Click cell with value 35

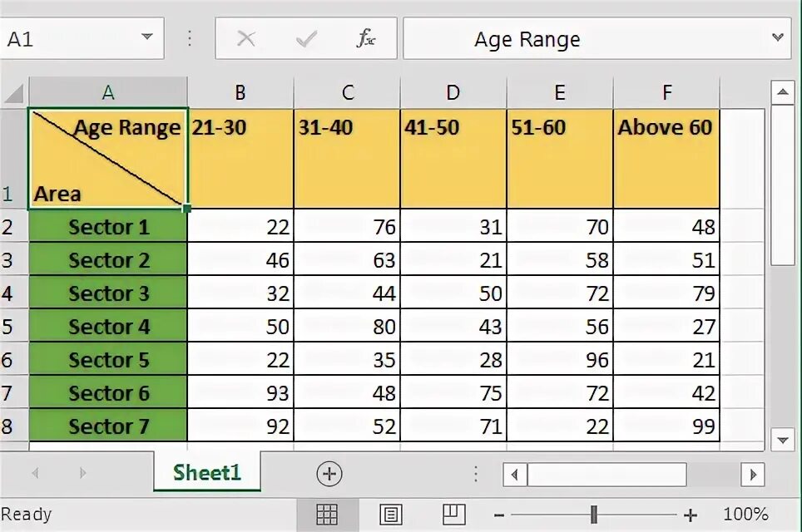(x=347, y=359)
